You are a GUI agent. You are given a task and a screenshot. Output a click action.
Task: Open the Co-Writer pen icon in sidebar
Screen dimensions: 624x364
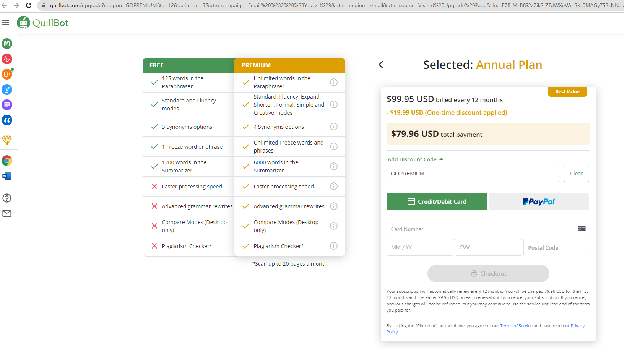point(7,89)
